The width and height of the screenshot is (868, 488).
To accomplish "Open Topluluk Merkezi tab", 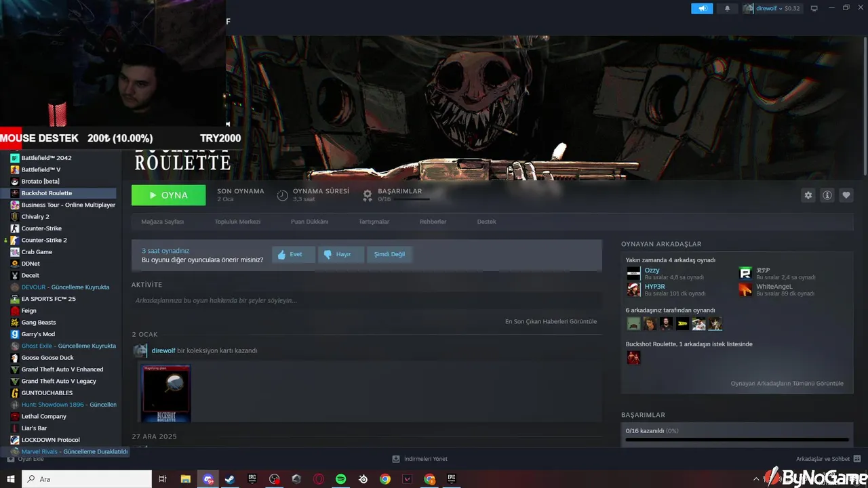I will click(237, 222).
